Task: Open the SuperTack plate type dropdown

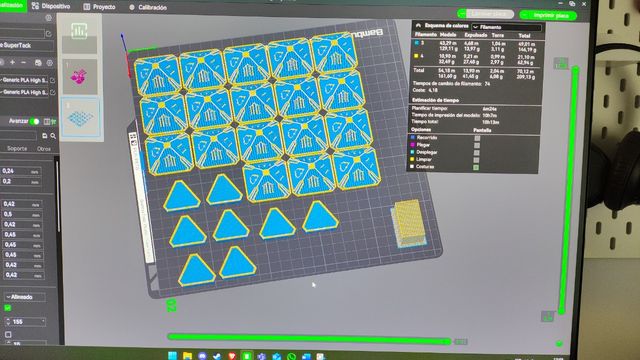Action: point(27,45)
